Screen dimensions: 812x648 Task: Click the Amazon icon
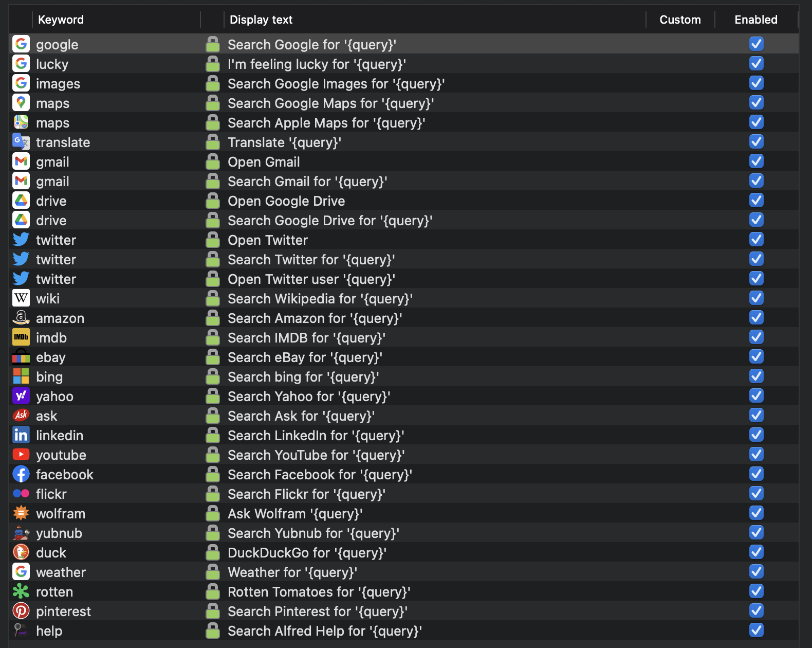pos(21,318)
